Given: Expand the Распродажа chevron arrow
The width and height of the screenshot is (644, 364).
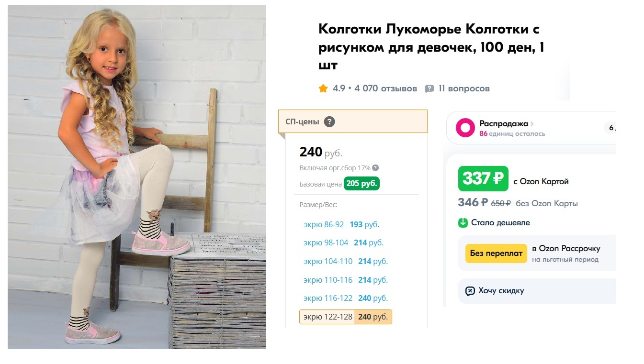Looking at the screenshot, I should pyautogui.click(x=532, y=124).
